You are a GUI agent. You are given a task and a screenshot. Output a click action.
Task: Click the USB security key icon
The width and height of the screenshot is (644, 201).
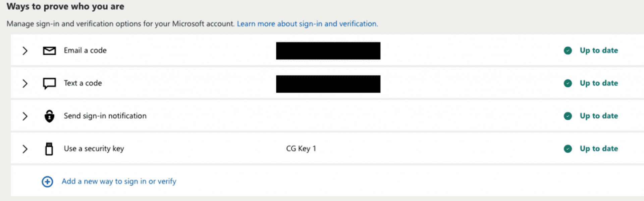[x=49, y=149]
